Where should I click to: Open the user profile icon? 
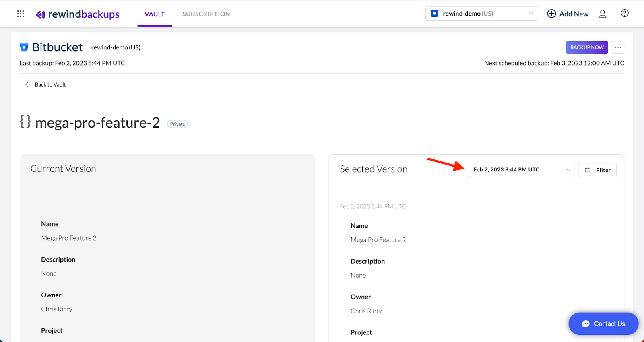[x=602, y=14]
